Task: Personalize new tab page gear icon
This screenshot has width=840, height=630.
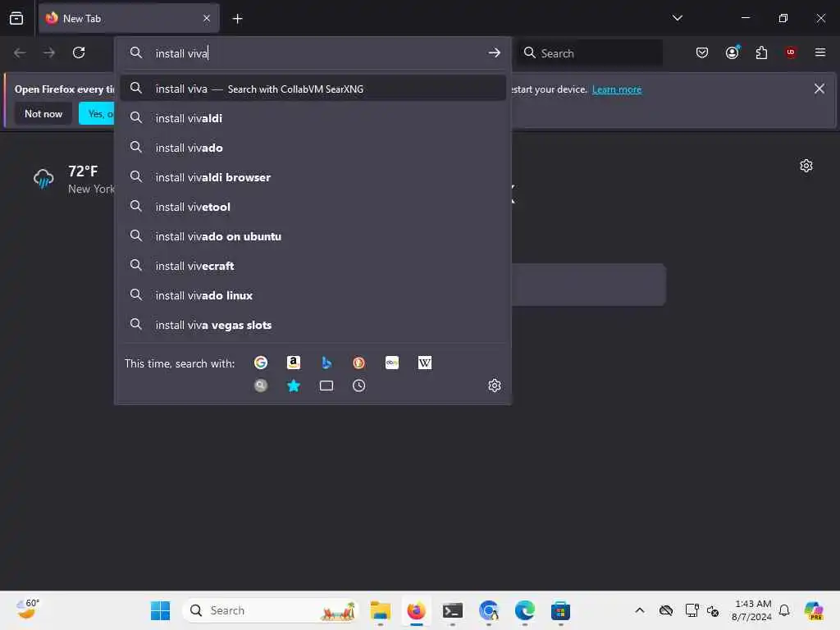Action: [x=806, y=166]
